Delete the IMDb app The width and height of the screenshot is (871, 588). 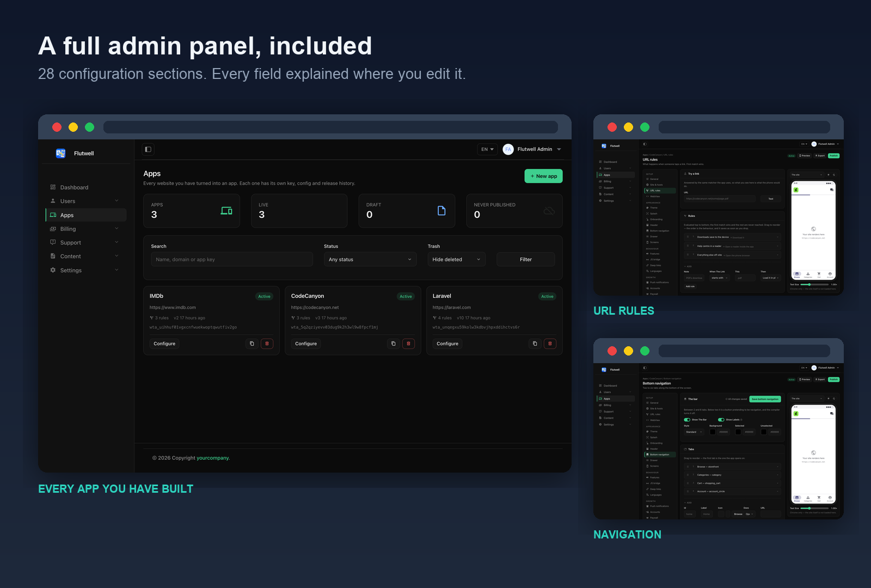pos(267,344)
